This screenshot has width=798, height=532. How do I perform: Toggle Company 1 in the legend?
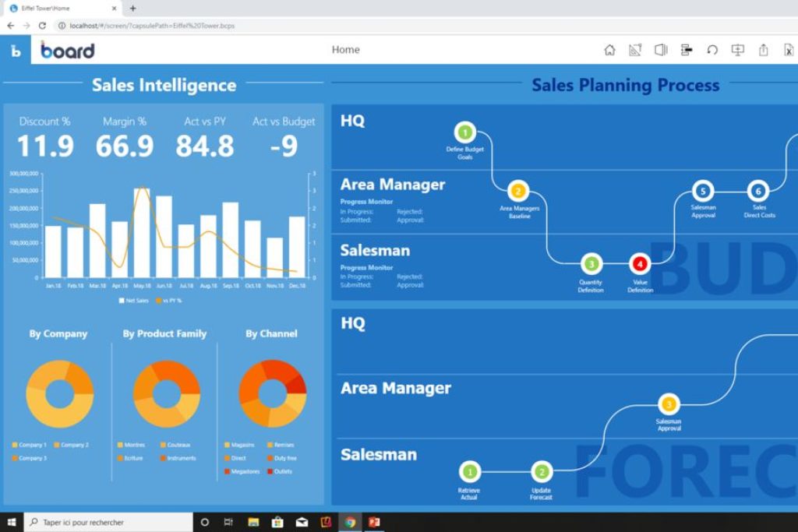[29, 445]
